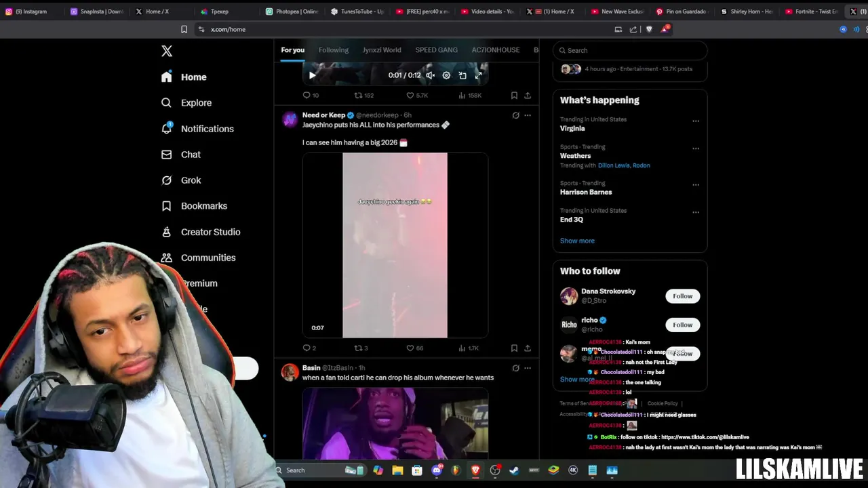Image resolution: width=868 pixels, height=488 pixels.
Task: Bookmark the Need or Keep post
Action: (514, 348)
